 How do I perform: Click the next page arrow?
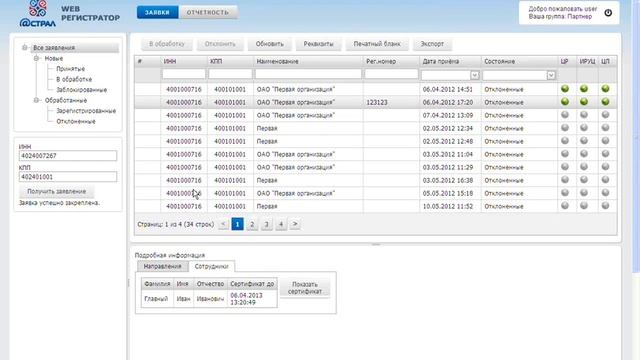295,224
